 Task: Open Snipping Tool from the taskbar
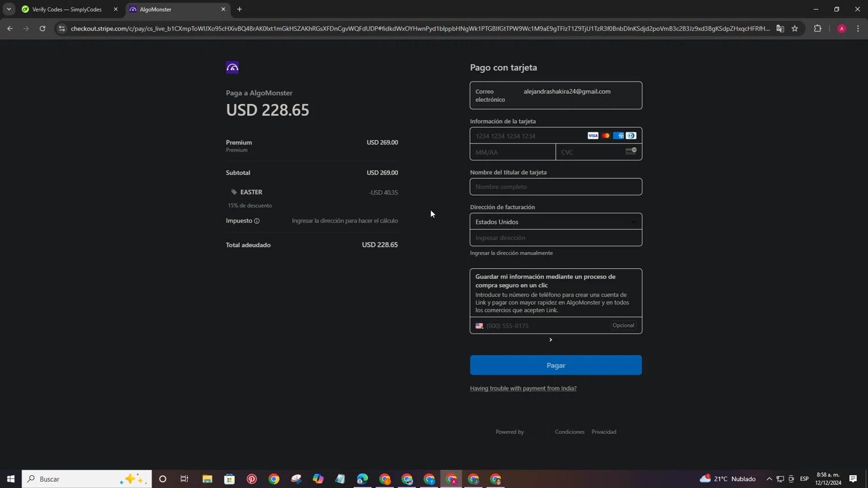(296, 479)
